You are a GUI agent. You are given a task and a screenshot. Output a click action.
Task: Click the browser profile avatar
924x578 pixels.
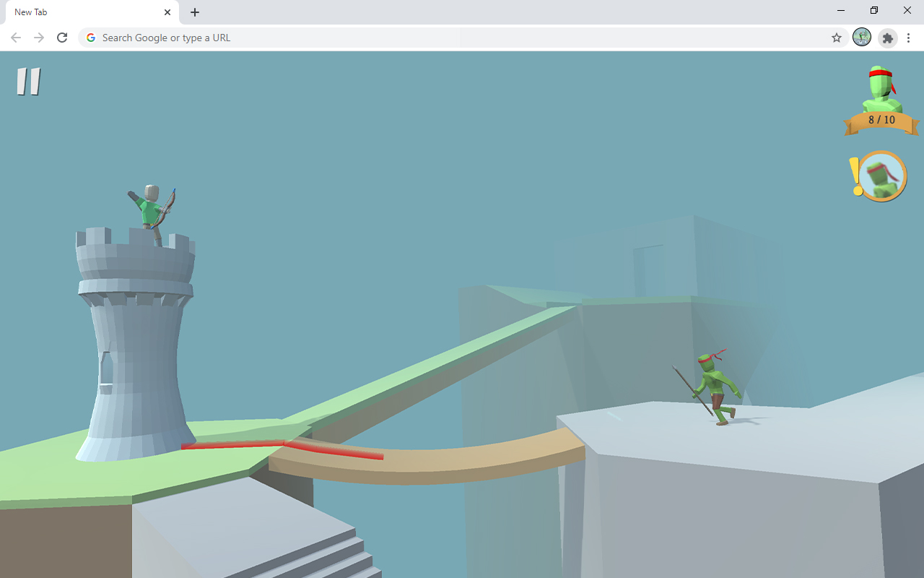(862, 38)
